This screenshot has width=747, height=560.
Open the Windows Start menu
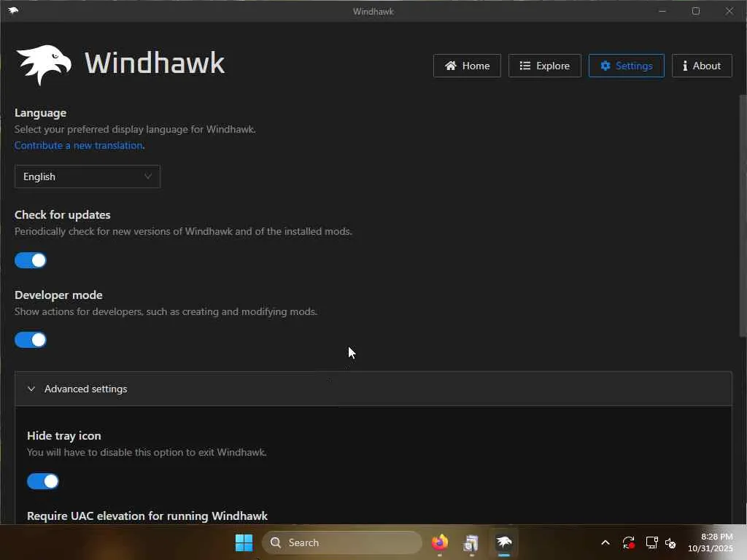(244, 542)
